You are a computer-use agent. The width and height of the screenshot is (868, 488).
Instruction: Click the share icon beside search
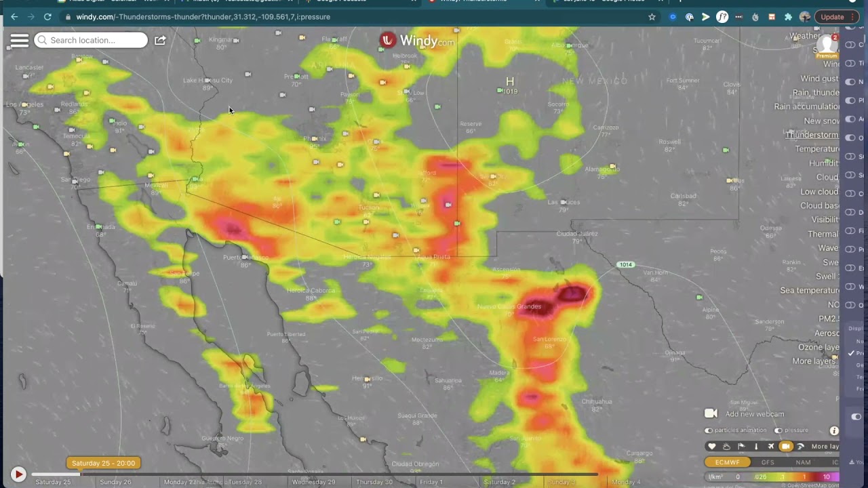160,40
